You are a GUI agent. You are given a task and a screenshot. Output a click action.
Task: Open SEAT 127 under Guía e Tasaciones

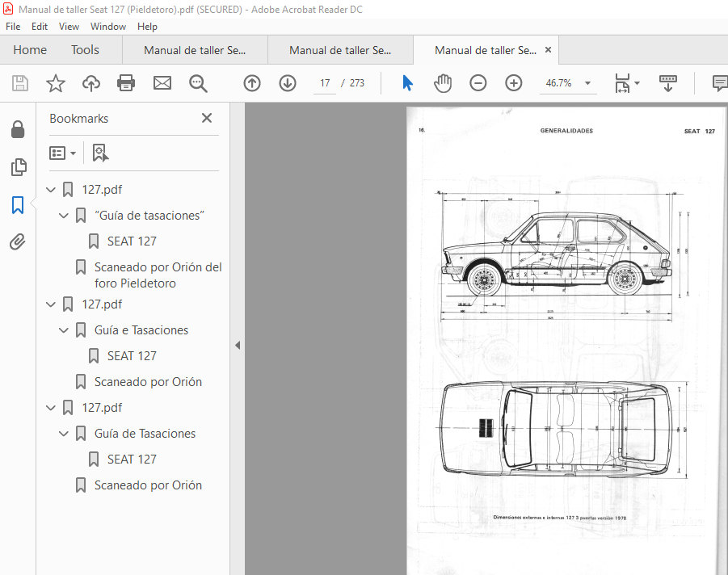click(132, 356)
